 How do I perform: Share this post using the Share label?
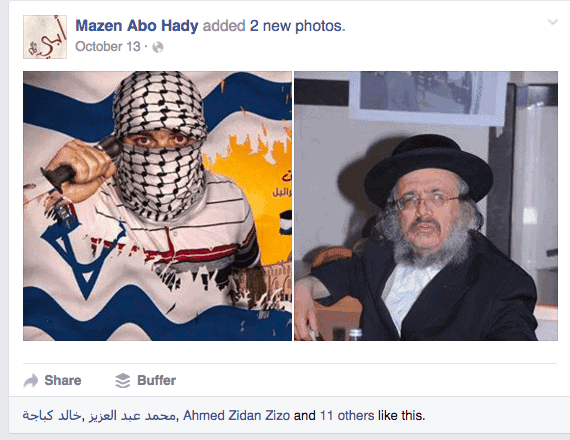(63, 380)
